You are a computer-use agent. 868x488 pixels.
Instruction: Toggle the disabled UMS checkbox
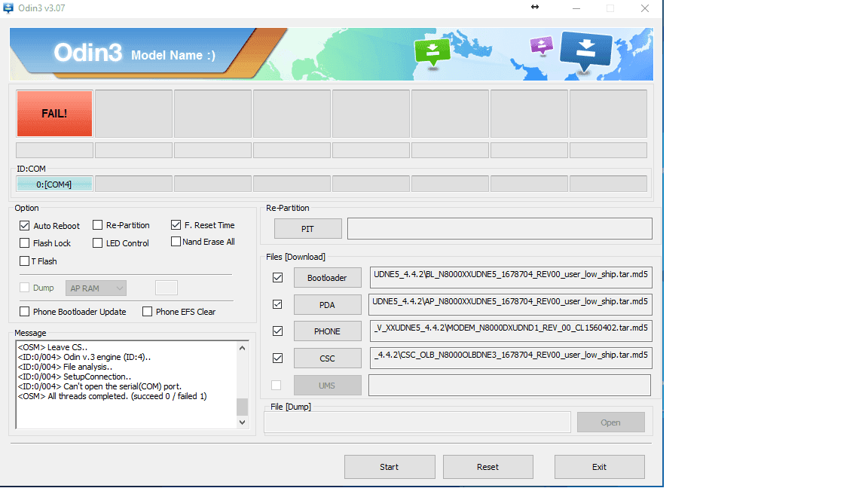(x=277, y=385)
